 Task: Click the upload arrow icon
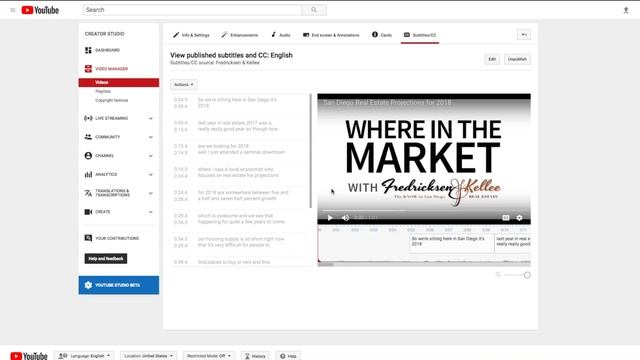626,10
